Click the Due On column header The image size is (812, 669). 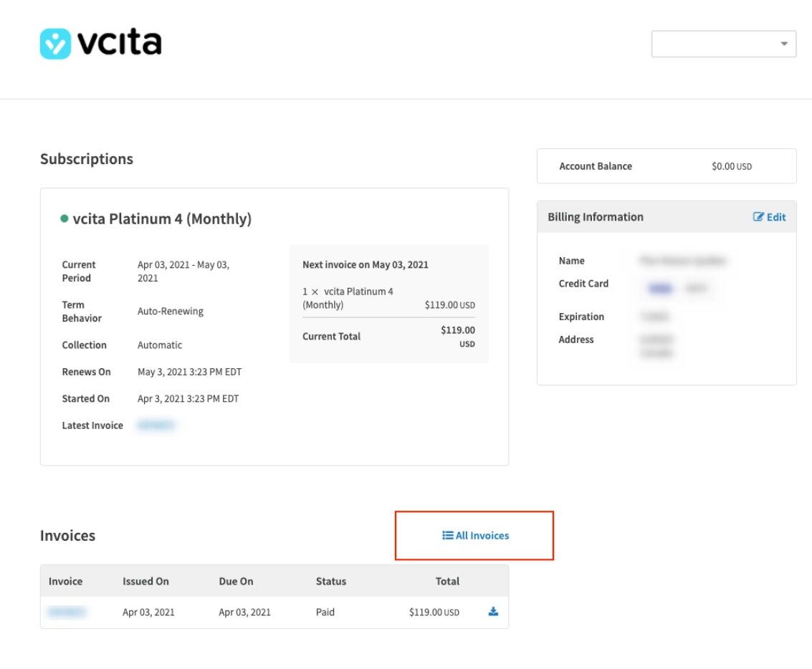[x=236, y=581]
